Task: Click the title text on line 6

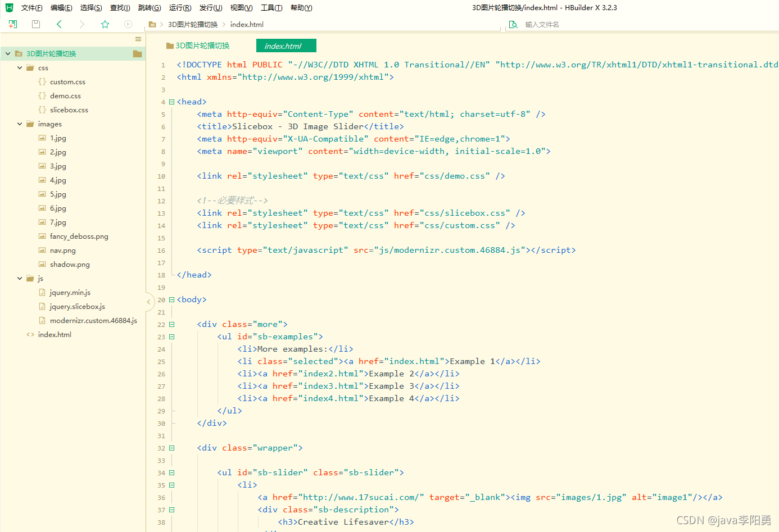Action: click(298, 126)
